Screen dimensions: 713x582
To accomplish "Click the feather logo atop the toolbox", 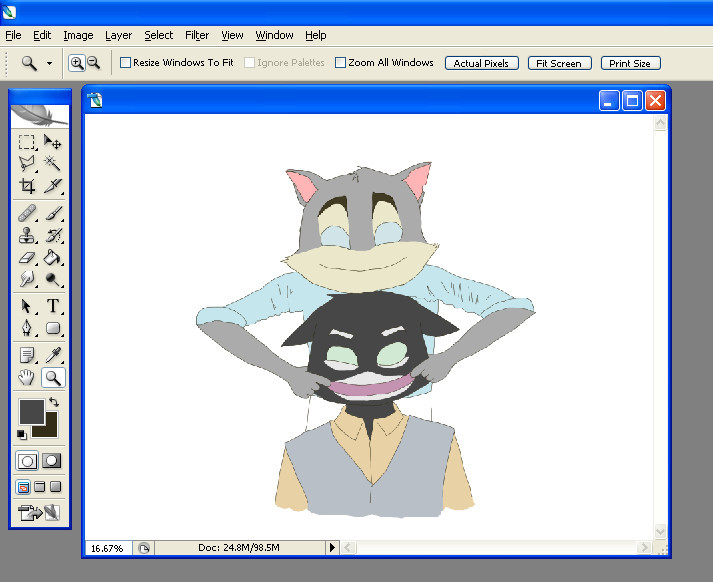I will [x=40, y=115].
